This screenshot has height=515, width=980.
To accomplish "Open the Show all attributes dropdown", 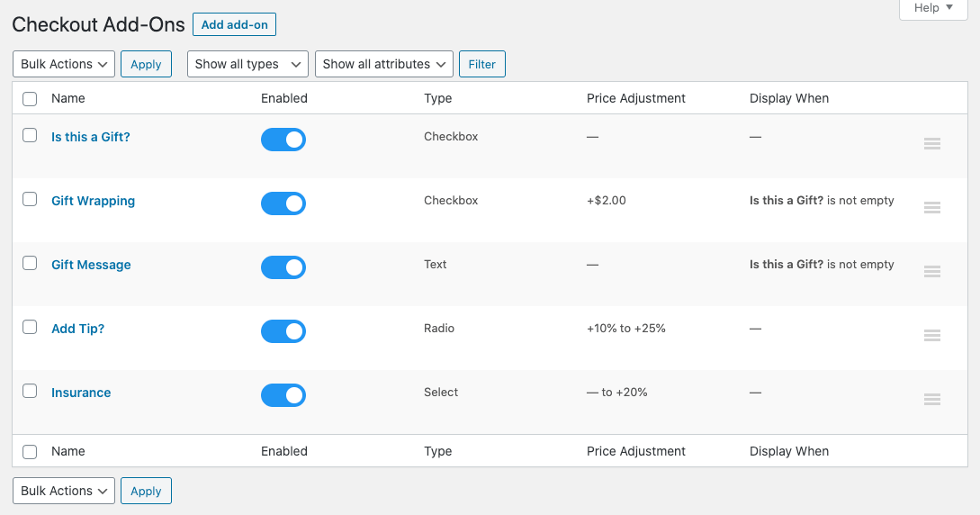I will (384, 64).
